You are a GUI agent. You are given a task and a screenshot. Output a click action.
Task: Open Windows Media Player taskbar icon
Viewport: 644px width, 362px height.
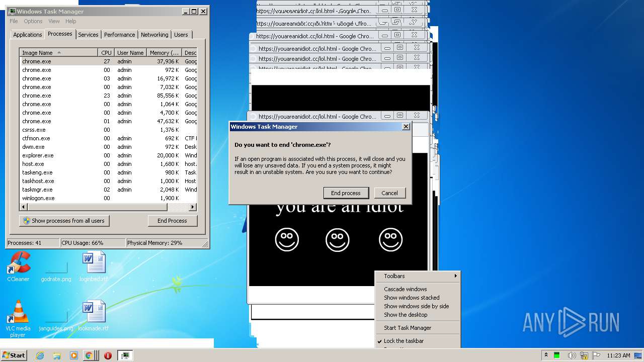tap(73, 355)
